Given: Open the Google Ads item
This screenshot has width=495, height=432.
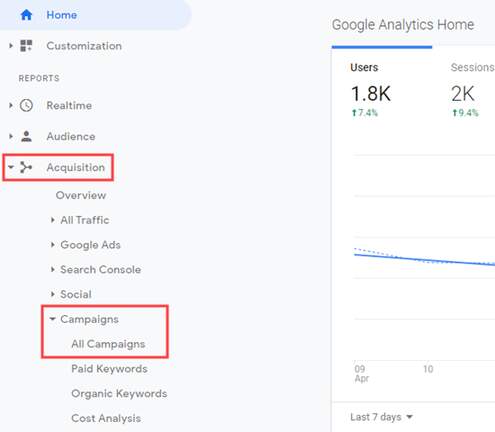Looking at the screenshot, I should 90,245.
